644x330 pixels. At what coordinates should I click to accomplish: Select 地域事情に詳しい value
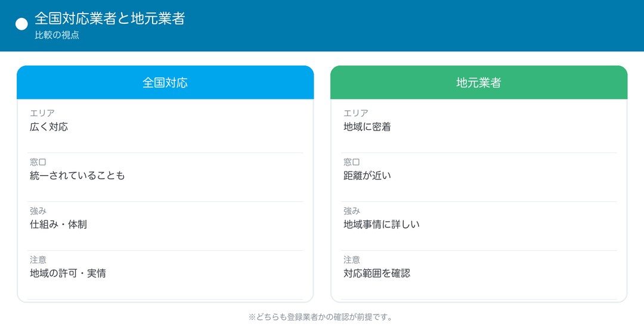(382, 225)
